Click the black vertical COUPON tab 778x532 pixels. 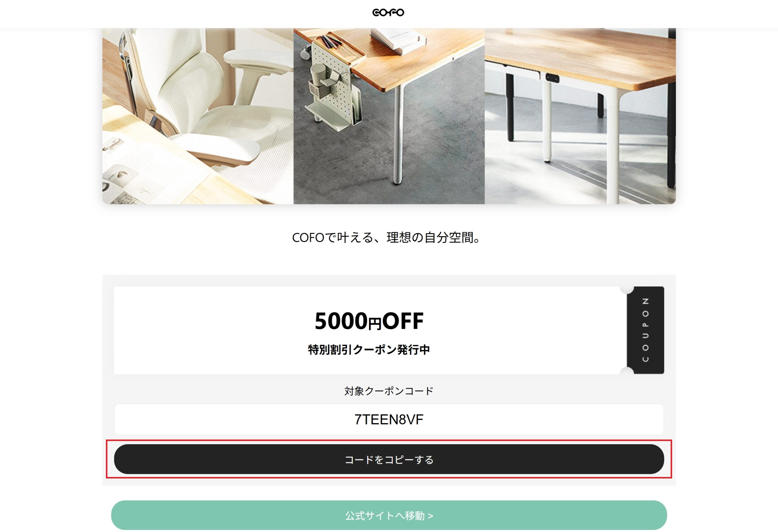click(x=645, y=330)
